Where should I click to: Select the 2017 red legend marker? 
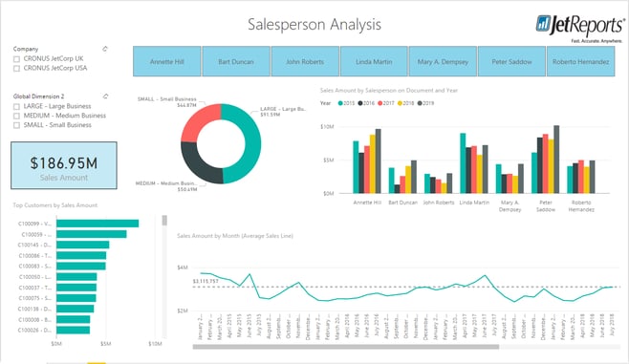(x=380, y=103)
